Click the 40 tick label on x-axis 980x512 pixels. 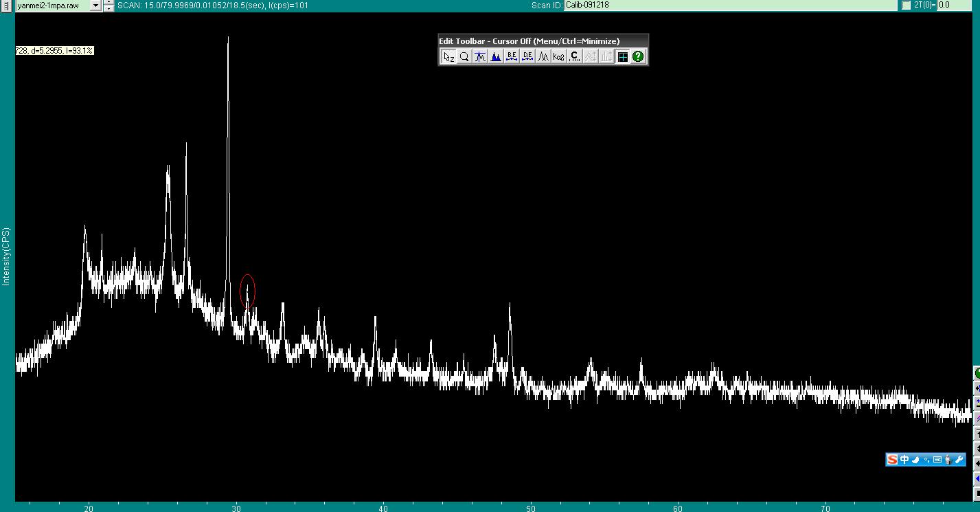point(383,509)
